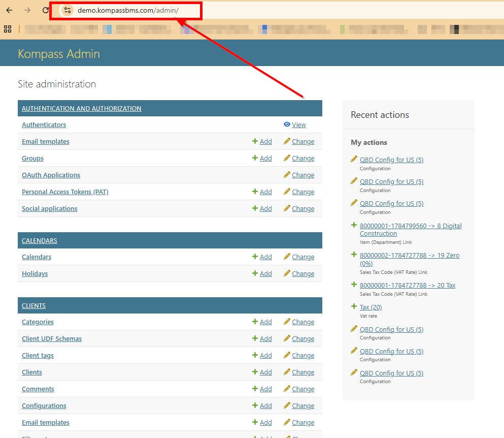Open Authentication and Authorization section header
504x438 pixels.
click(82, 108)
